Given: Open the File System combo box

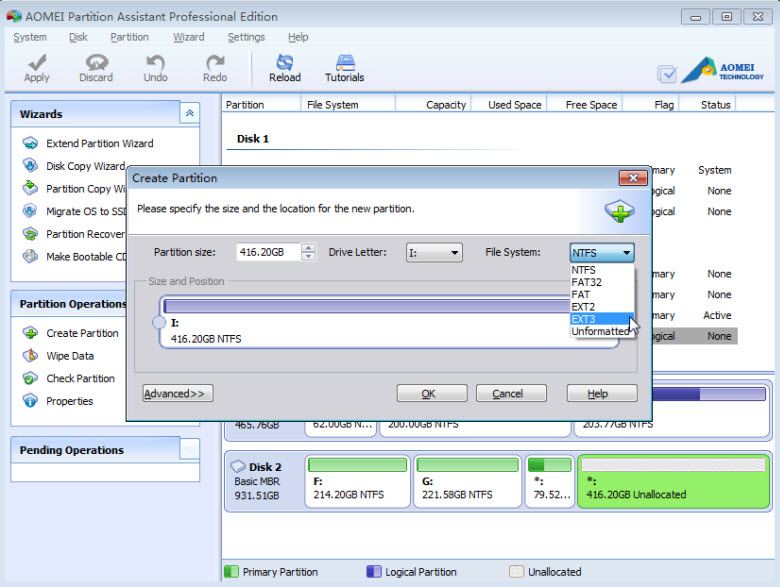Looking at the screenshot, I should (602, 253).
